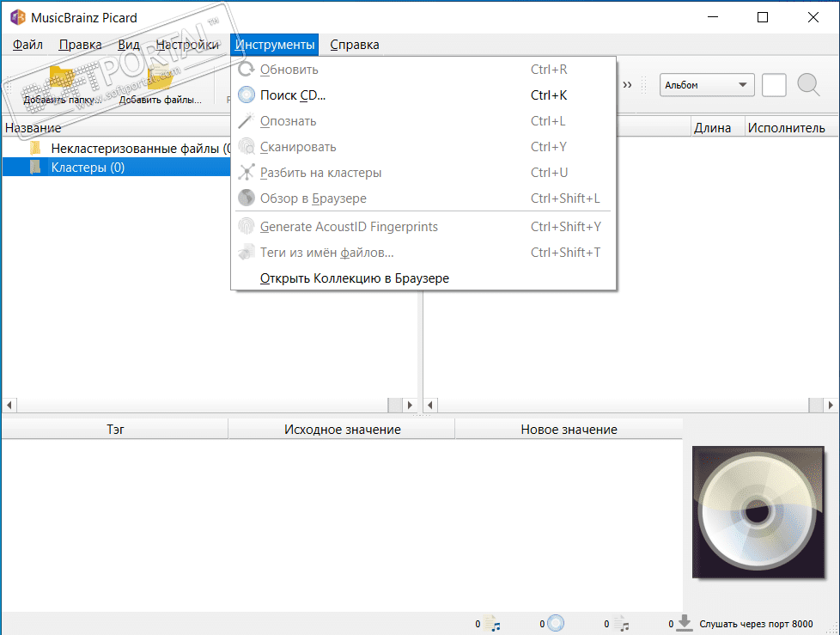Click the Исполнитель column header

pos(791,128)
